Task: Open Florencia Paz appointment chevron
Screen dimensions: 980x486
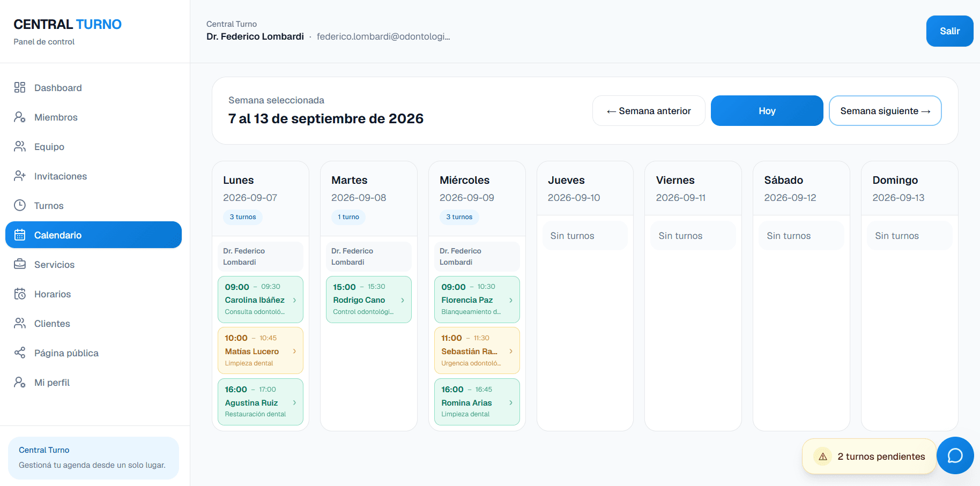Action: coord(511,300)
